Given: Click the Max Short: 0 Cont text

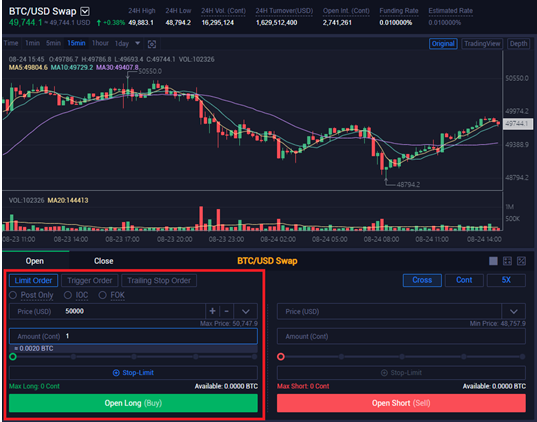Looking at the screenshot, I should [x=303, y=386].
